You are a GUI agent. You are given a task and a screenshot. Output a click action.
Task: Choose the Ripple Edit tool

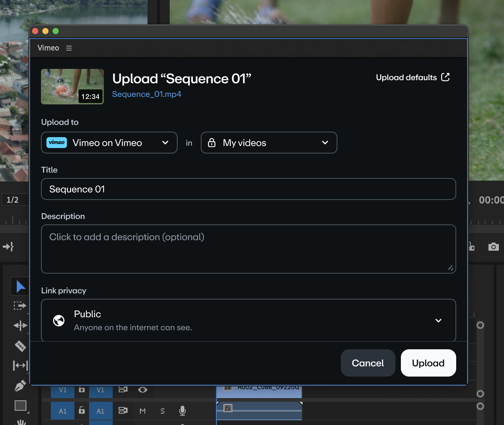click(x=20, y=326)
